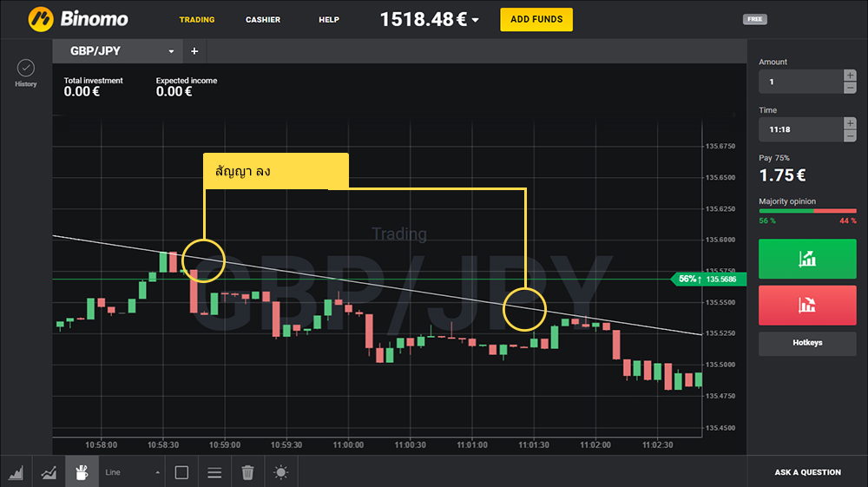Toggle the FREE account badge

click(x=755, y=19)
